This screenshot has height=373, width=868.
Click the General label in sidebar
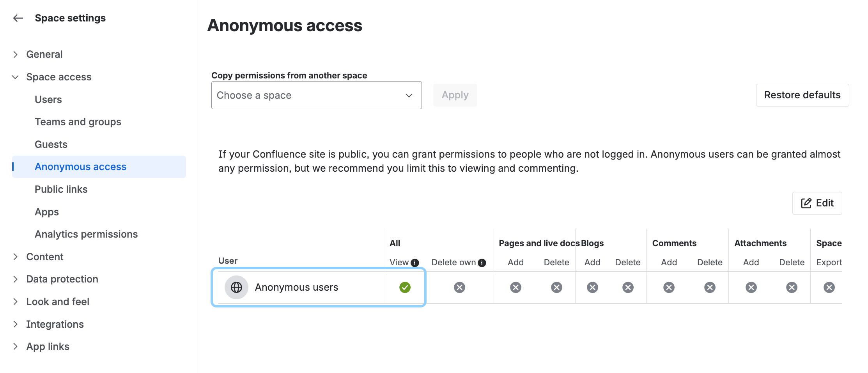(44, 54)
